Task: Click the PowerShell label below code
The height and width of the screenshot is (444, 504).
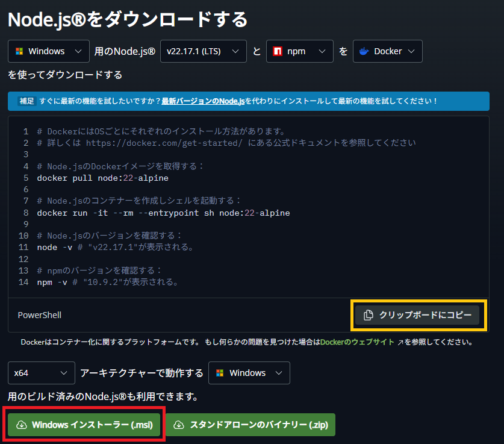Action: coord(40,315)
